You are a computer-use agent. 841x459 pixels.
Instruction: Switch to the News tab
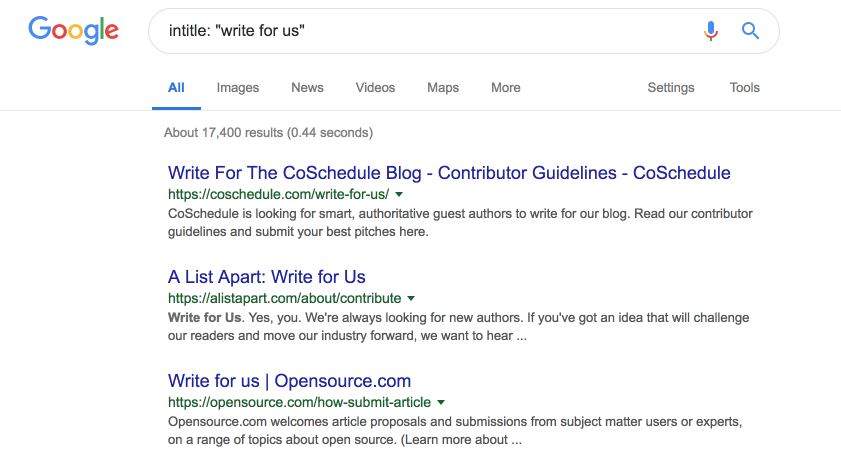[307, 88]
